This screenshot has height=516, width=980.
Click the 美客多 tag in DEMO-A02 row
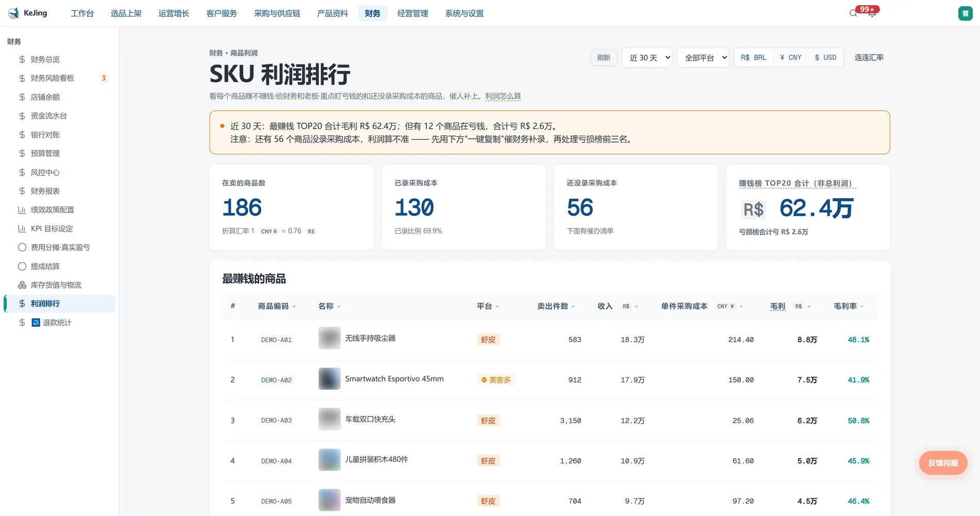coord(496,380)
